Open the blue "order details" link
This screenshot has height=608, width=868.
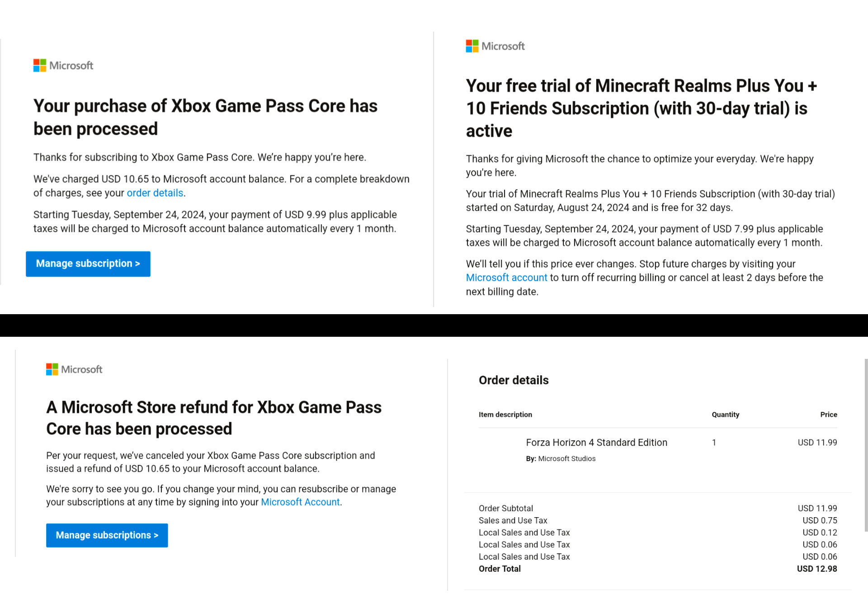155,193
